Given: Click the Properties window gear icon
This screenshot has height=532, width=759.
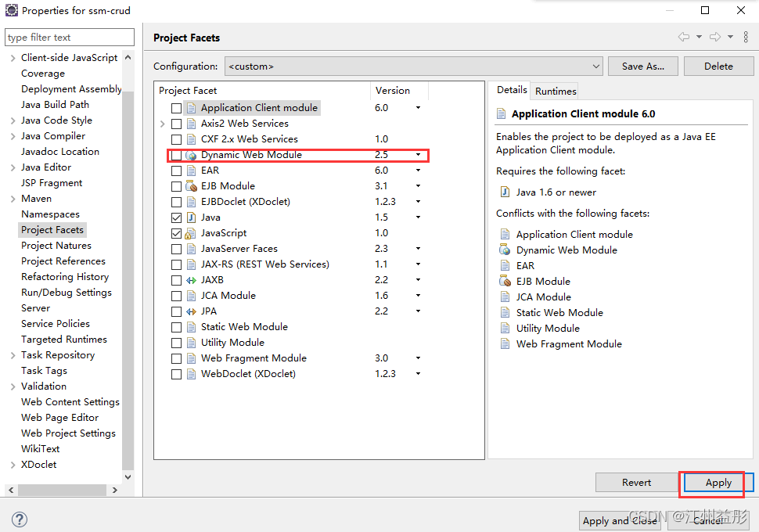Looking at the screenshot, I should [x=11, y=10].
